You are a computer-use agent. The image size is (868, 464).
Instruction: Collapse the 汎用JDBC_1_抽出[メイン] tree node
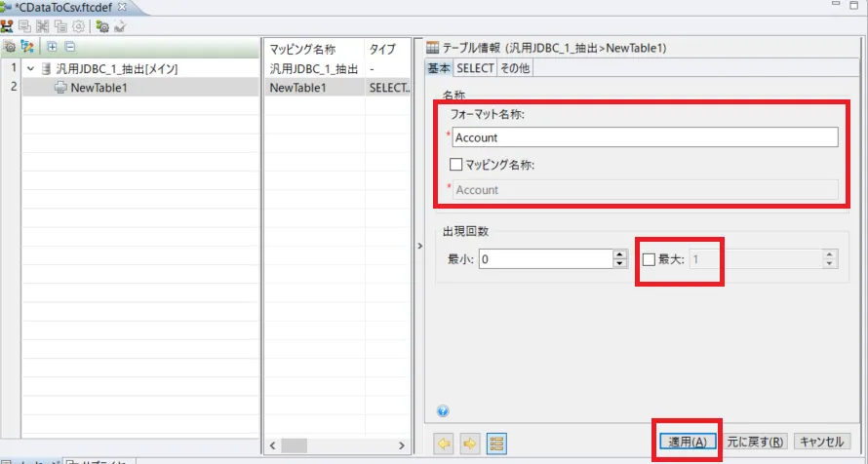click(x=30, y=69)
